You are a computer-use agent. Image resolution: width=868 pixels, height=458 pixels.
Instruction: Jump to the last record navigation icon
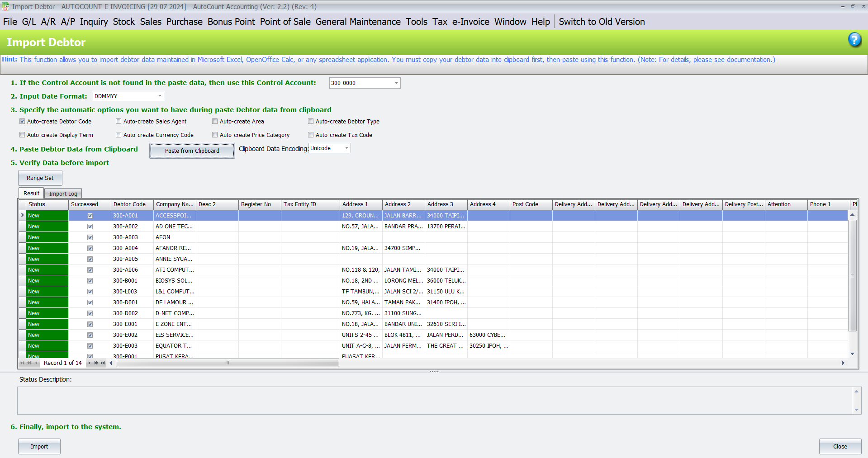tap(103, 363)
